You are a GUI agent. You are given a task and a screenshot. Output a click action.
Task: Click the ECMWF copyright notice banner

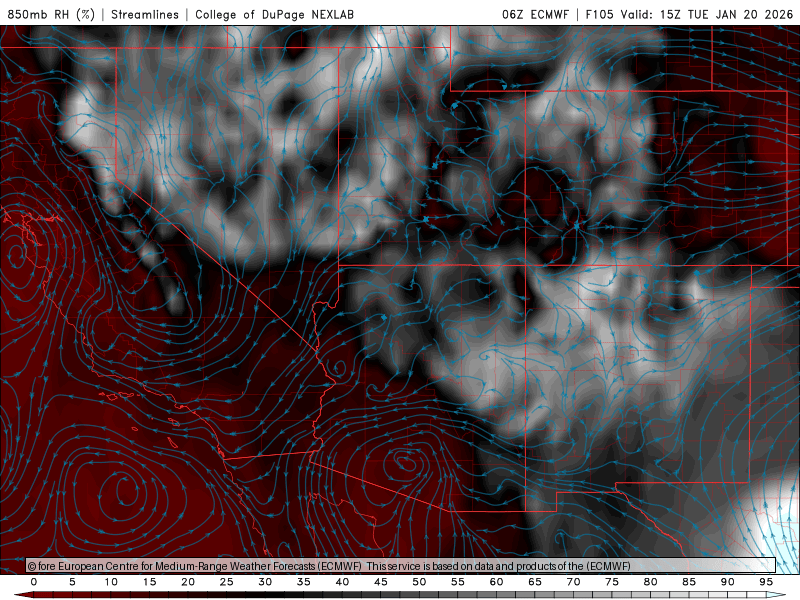tap(401, 566)
